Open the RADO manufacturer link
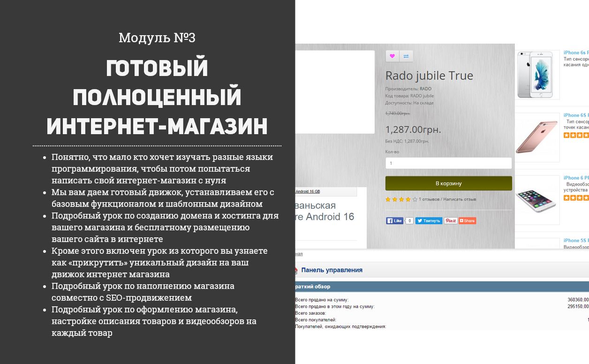This screenshot has width=589, height=364. tap(425, 89)
